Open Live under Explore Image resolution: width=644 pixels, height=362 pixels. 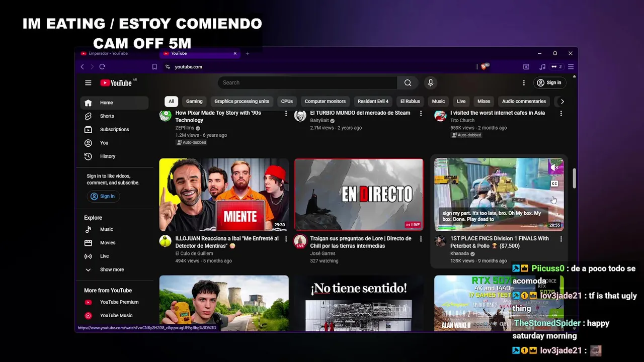(x=114, y=256)
